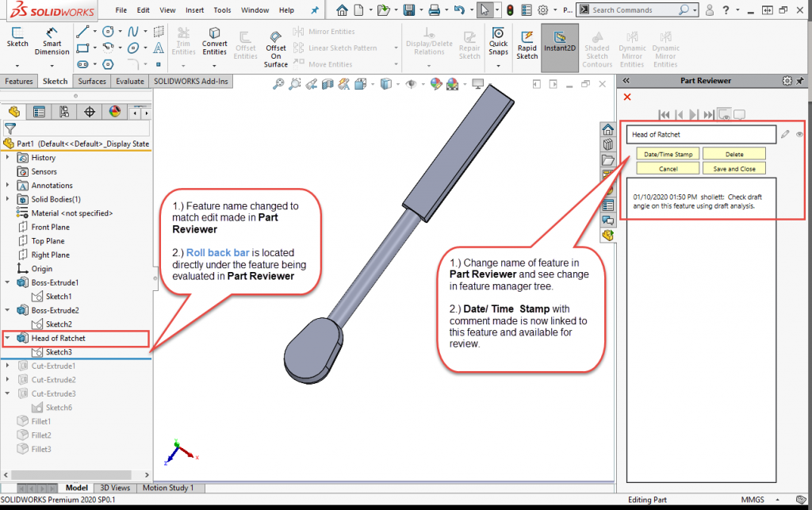This screenshot has width=812, height=510.
Task: Click the Date/Time Stamp button
Action: coord(668,155)
